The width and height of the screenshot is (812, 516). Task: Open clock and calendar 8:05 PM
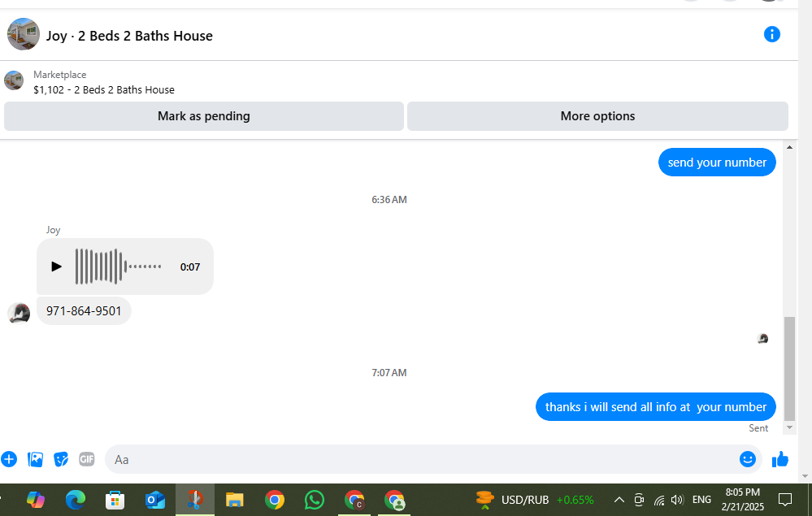click(743, 500)
